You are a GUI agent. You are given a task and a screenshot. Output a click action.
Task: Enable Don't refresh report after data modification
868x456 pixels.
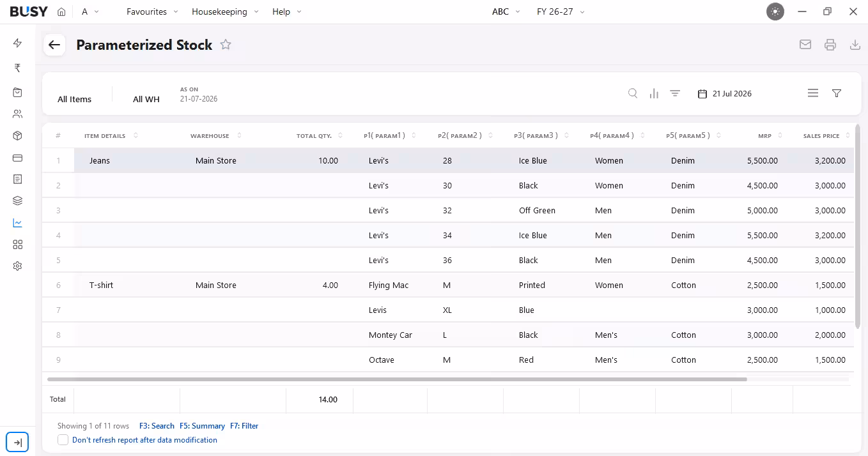(x=63, y=440)
